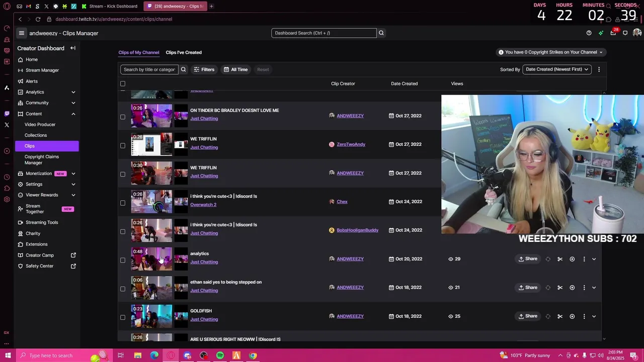Open the profile avatar menu in header
The width and height of the screenshot is (644, 362).
(637, 33)
